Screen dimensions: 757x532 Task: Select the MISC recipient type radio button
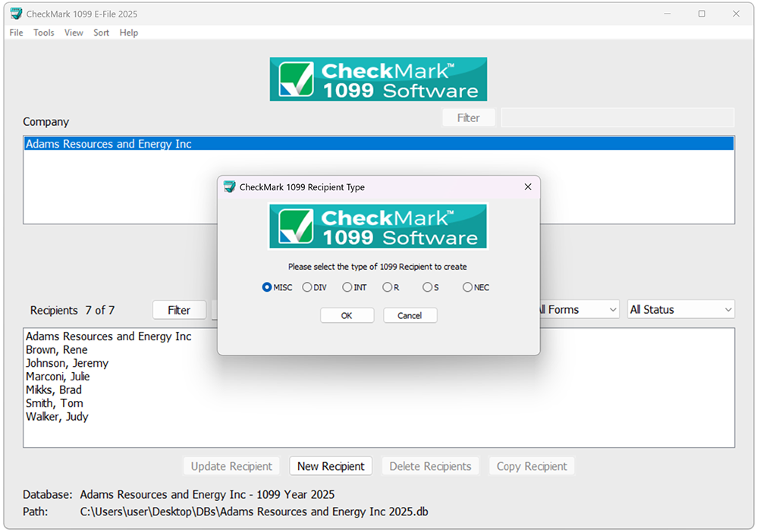point(277,287)
